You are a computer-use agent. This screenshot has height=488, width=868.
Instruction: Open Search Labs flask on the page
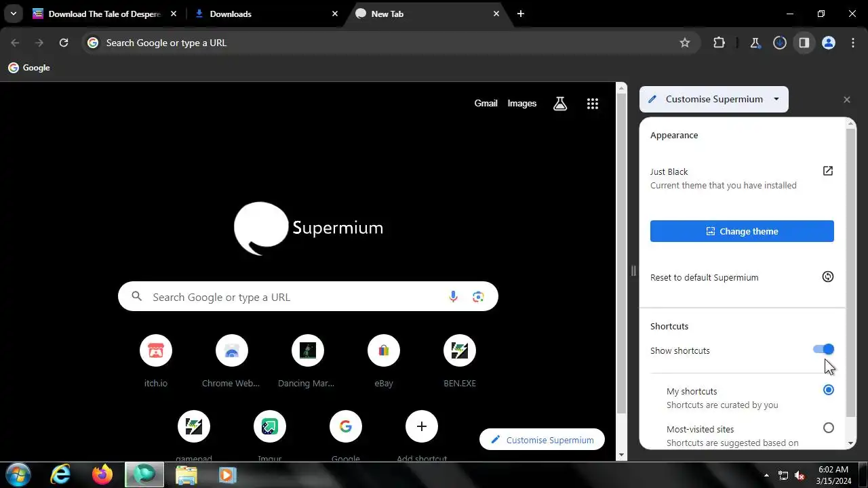click(560, 104)
